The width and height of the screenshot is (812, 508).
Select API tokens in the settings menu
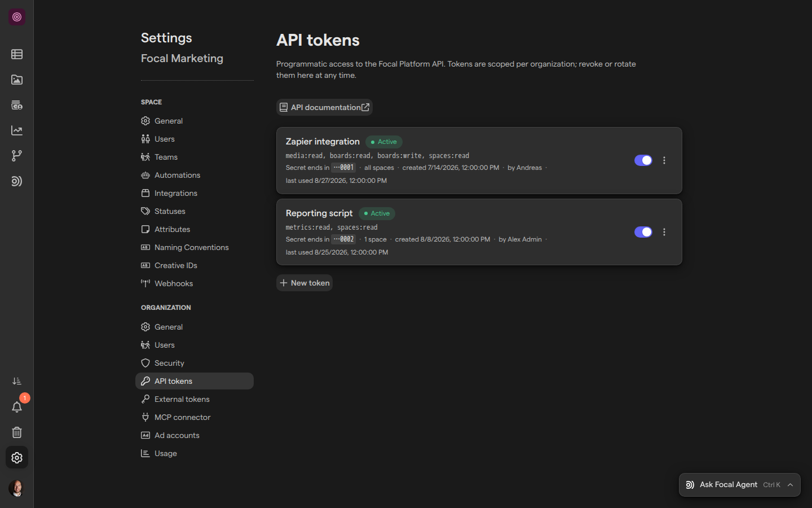(195, 381)
